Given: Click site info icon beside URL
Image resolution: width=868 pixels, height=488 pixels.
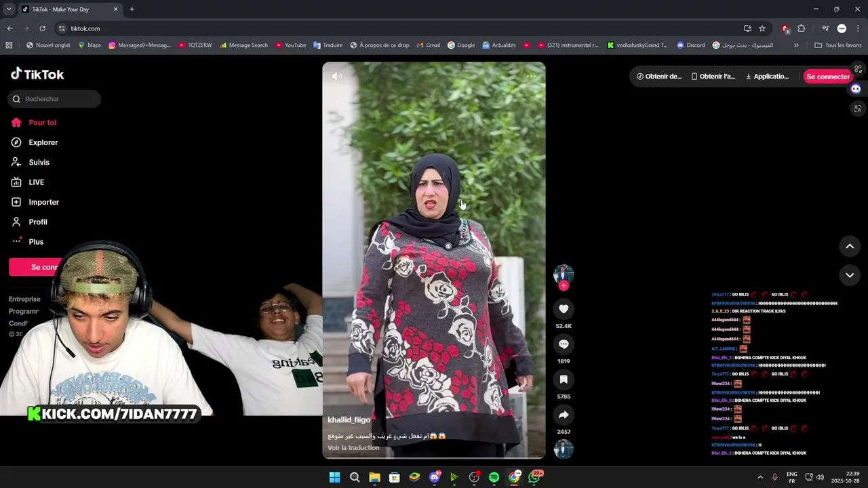Looking at the screenshot, I should pos(62,28).
